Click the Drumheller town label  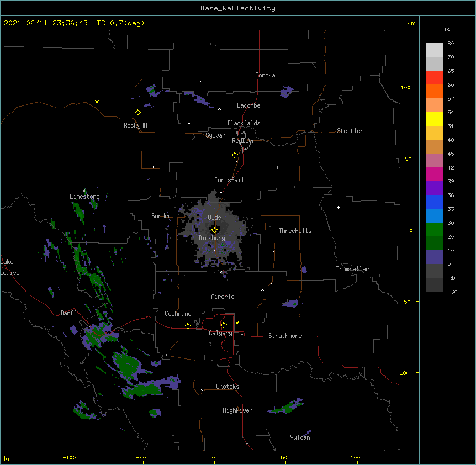[352, 269]
